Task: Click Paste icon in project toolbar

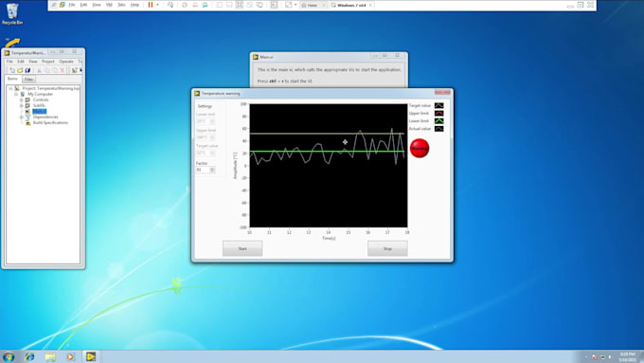Action: (x=55, y=70)
